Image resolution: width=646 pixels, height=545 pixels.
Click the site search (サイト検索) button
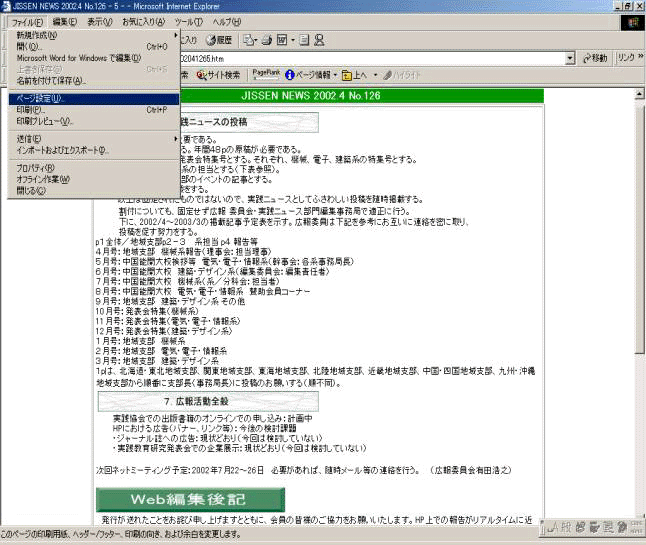(218, 75)
